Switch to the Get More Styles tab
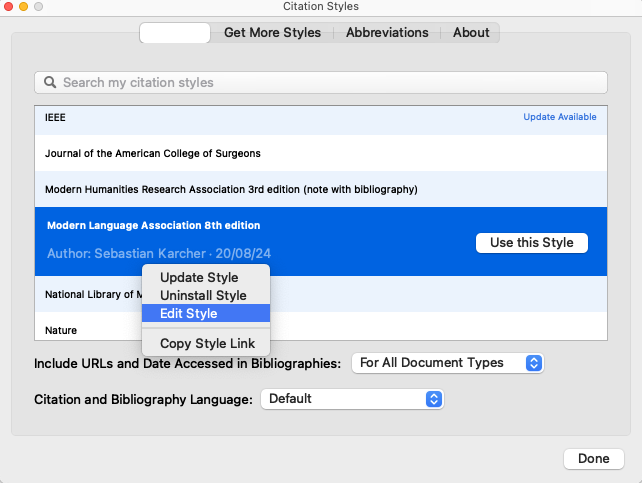642x483 pixels. (x=272, y=33)
